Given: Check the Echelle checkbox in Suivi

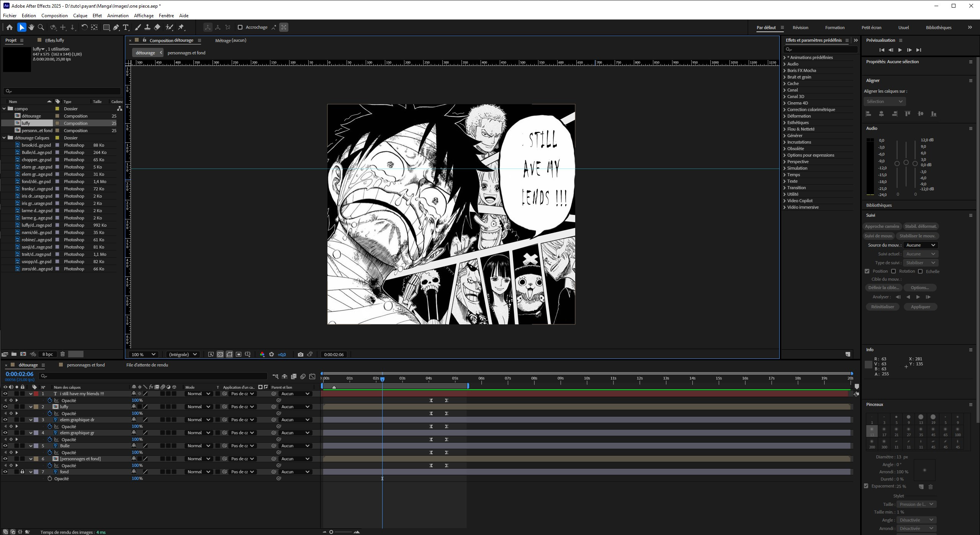Looking at the screenshot, I should 920,271.
